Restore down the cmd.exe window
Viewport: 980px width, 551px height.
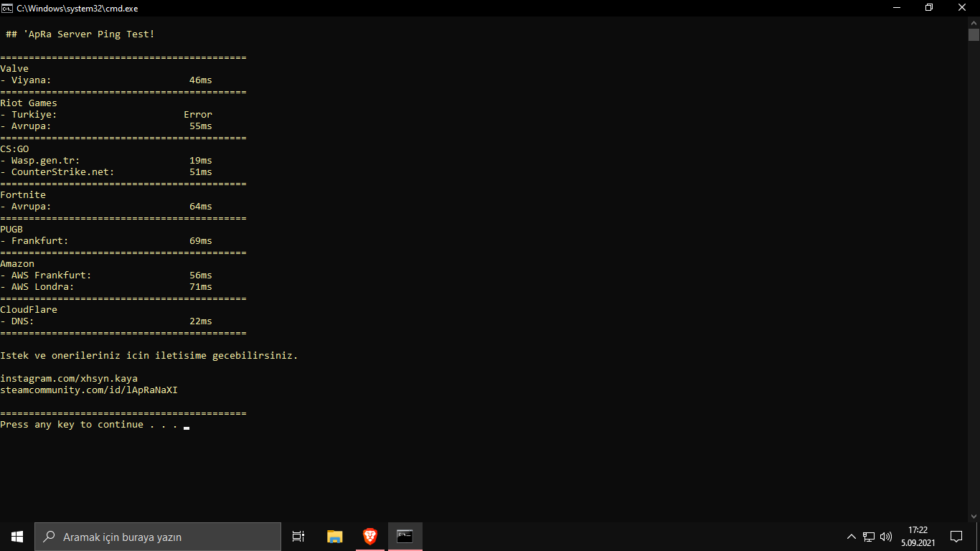pyautogui.click(x=929, y=8)
